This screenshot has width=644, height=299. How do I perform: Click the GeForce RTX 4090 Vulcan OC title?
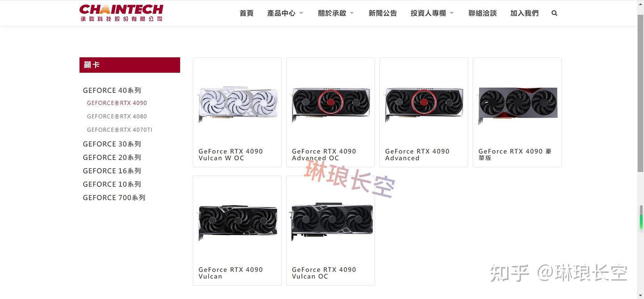click(324, 273)
